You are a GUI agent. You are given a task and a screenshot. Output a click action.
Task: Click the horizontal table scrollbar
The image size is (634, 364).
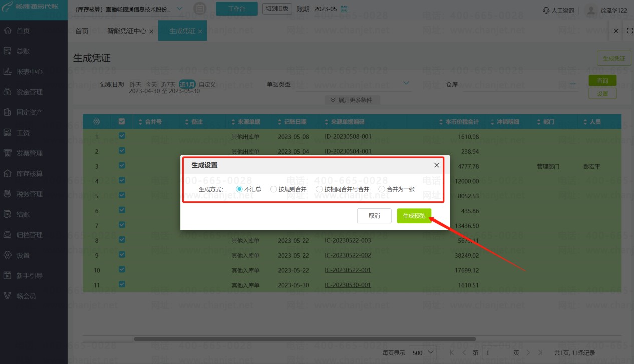click(x=304, y=339)
